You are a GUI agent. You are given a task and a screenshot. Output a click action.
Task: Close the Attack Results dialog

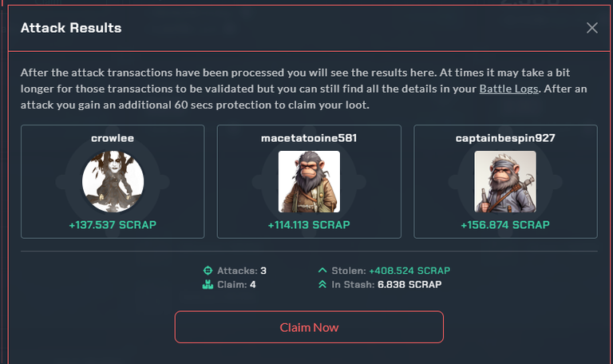[x=592, y=28]
